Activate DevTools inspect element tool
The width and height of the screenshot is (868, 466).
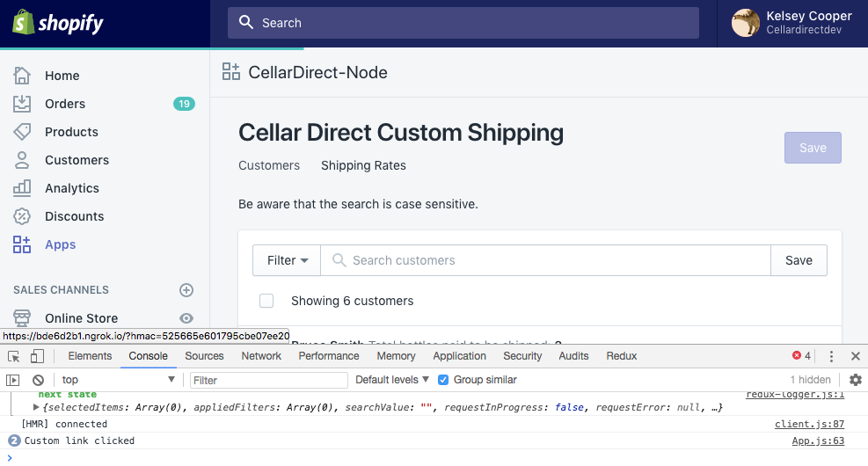coord(14,356)
